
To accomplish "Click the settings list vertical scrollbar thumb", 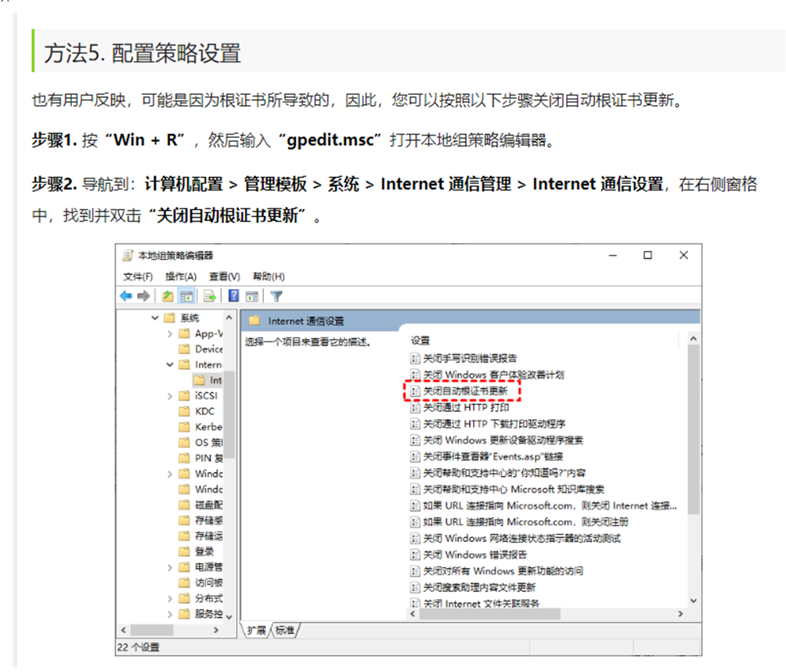I will pyautogui.click(x=694, y=429).
